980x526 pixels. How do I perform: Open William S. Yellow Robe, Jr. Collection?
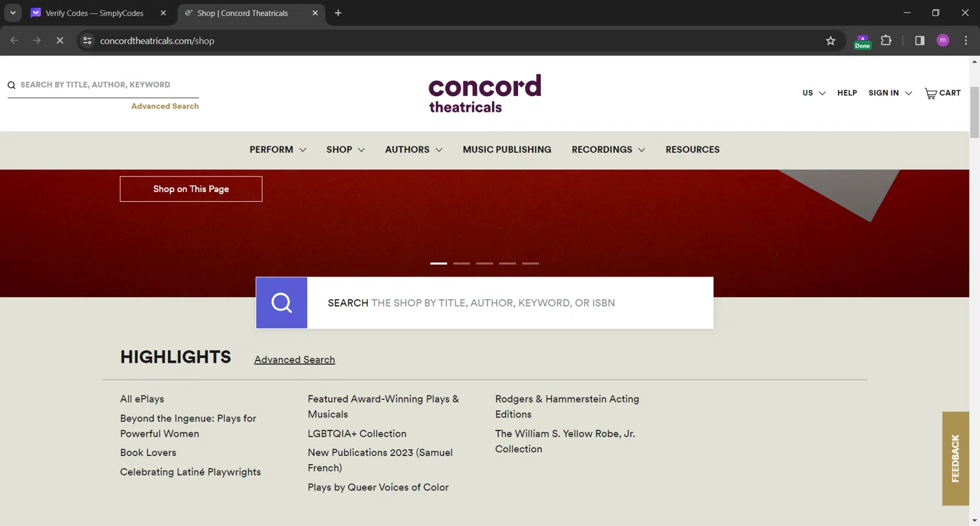[x=565, y=441]
